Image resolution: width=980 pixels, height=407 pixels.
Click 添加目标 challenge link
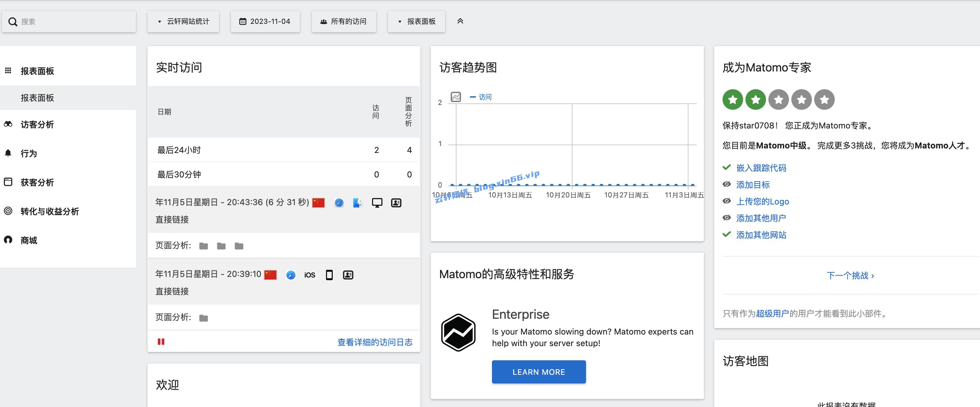(753, 185)
